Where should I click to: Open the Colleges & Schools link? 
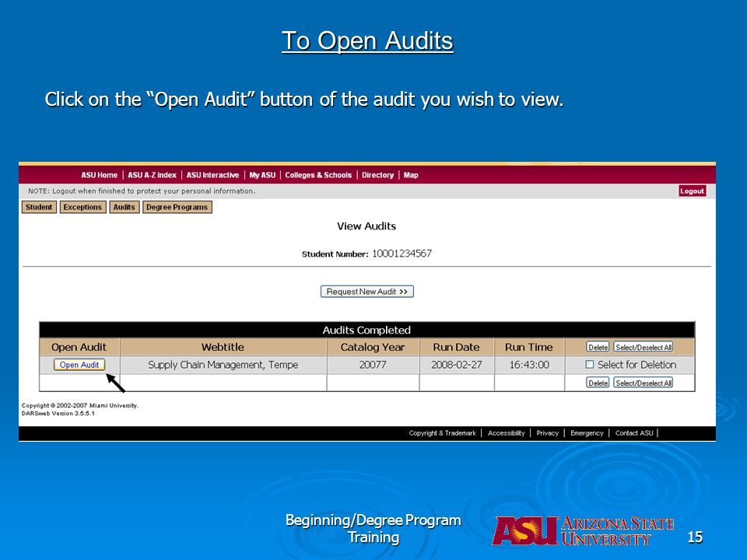pyautogui.click(x=318, y=175)
